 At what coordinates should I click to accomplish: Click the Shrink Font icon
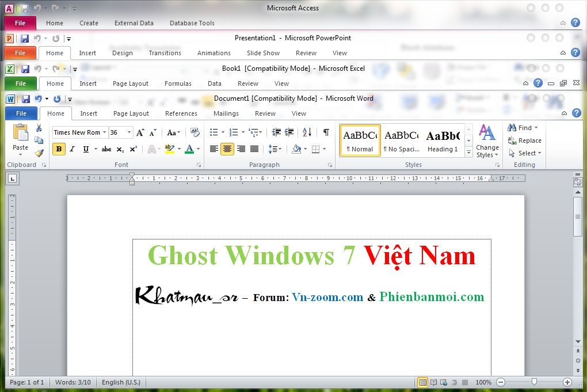coord(153,132)
